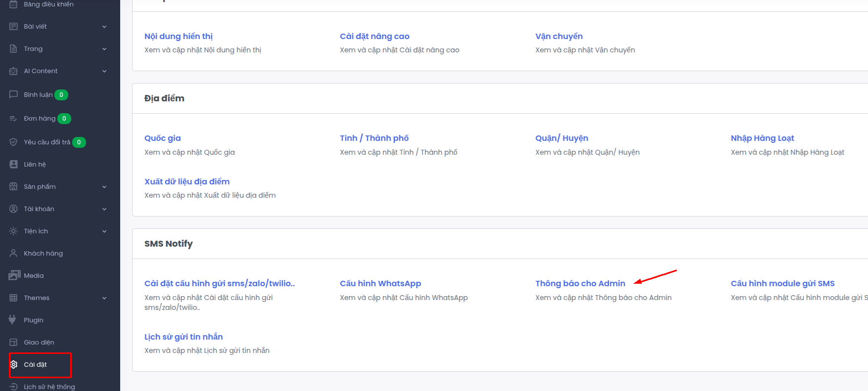Click the Bài viết sidebar icon
The image size is (868, 391).
pyautogui.click(x=13, y=27)
